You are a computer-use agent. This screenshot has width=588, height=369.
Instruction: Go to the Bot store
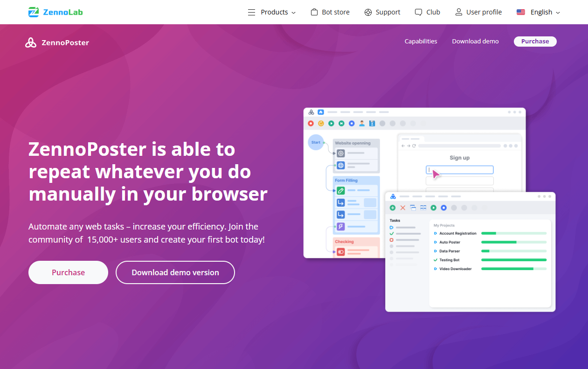click(330, 12)
